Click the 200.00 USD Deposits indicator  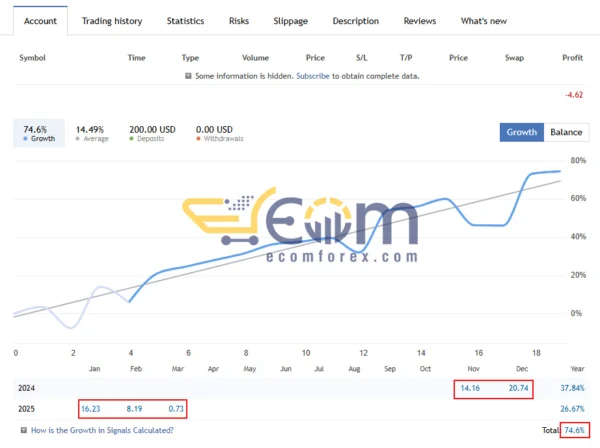point(152,133)
